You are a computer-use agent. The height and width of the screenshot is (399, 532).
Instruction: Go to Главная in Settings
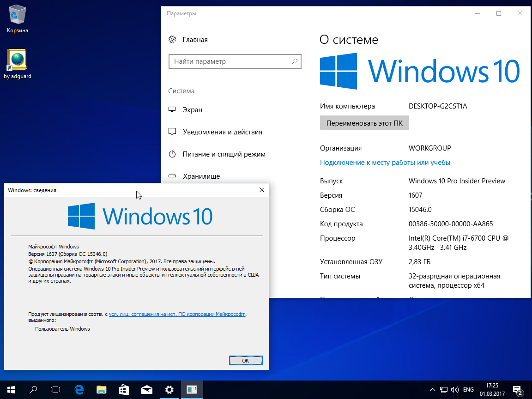click(x=195, y=40)
